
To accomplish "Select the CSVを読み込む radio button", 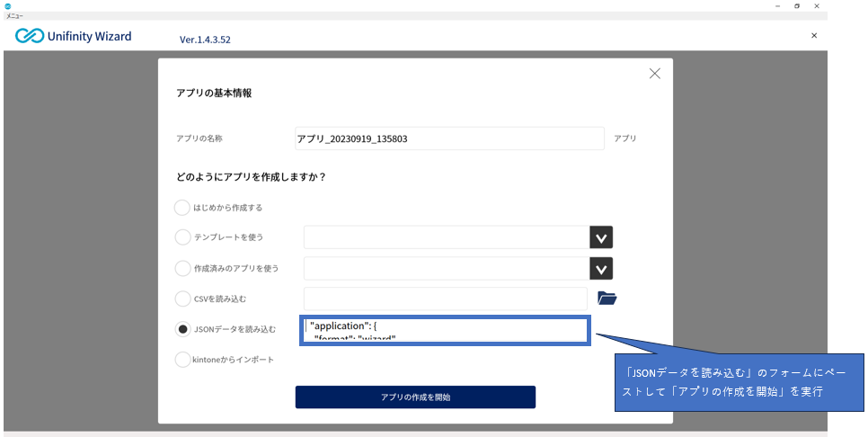I will [182, 299].
